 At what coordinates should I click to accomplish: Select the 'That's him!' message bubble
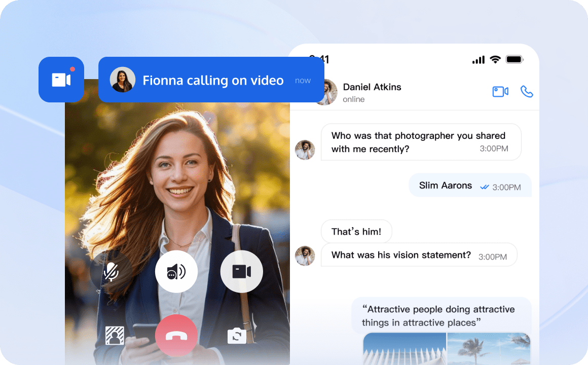tap(356, 232)
